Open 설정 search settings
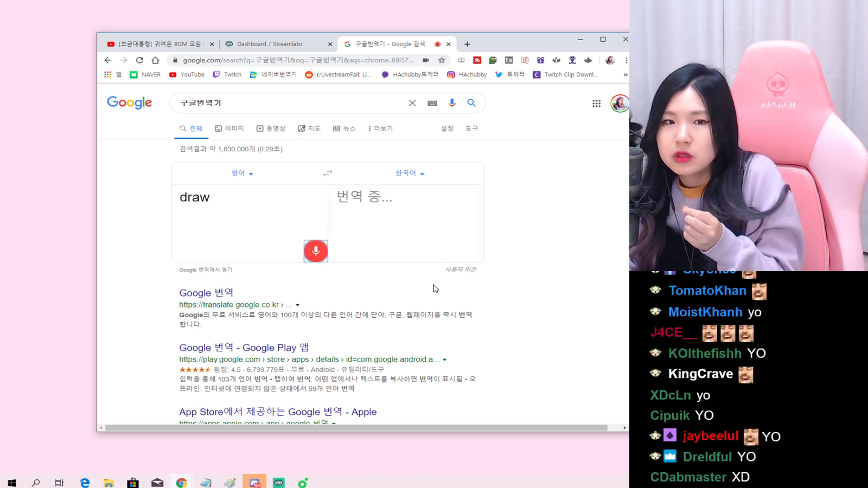Image resolution: width=868 pixels, height=488 pixels. coord(447,129)
